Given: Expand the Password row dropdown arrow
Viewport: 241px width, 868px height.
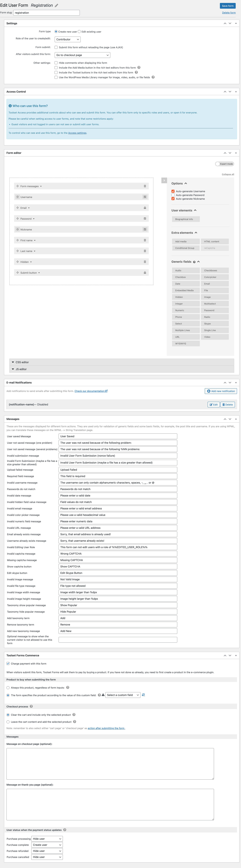Looking at the screenshot, I should coord(34,219).
